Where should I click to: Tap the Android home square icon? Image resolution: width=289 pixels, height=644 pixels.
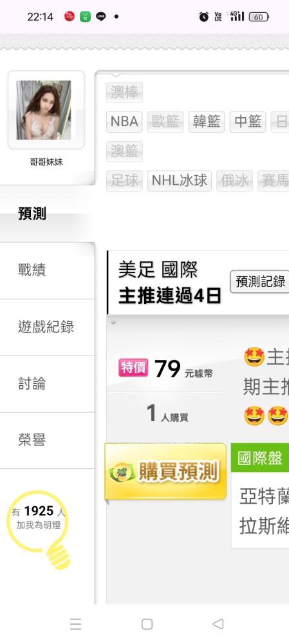click(x=147, y=624)
